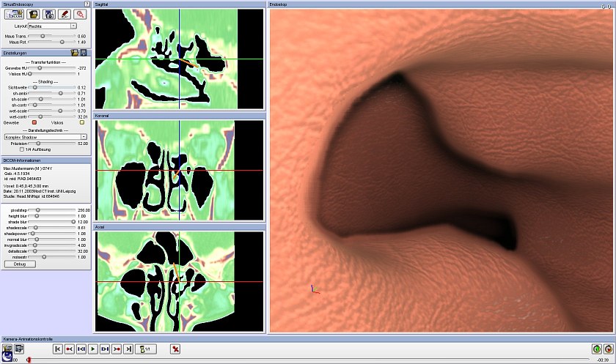Click the save settings disk icon in Einstellungen
616x364 pixels.
[83, 53]
